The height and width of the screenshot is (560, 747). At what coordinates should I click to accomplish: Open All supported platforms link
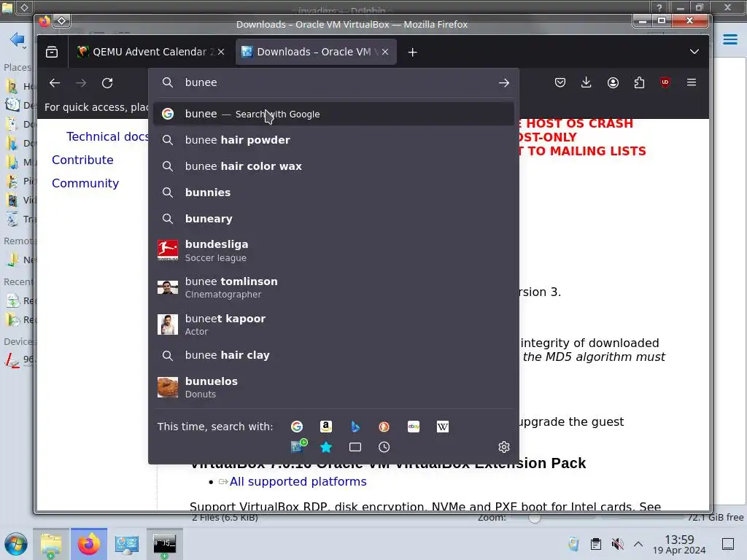[x=298, y=481]
